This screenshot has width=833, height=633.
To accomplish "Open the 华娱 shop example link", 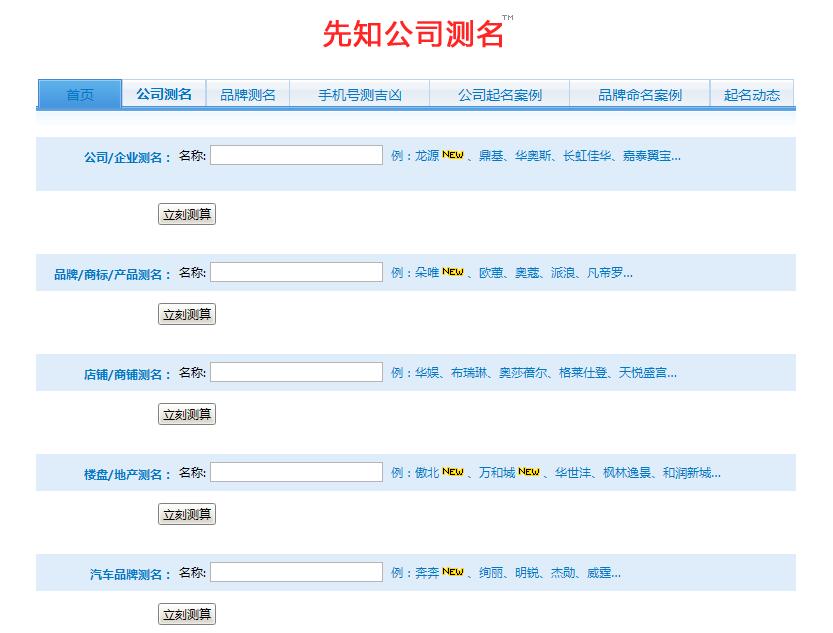I will point(427,373).
